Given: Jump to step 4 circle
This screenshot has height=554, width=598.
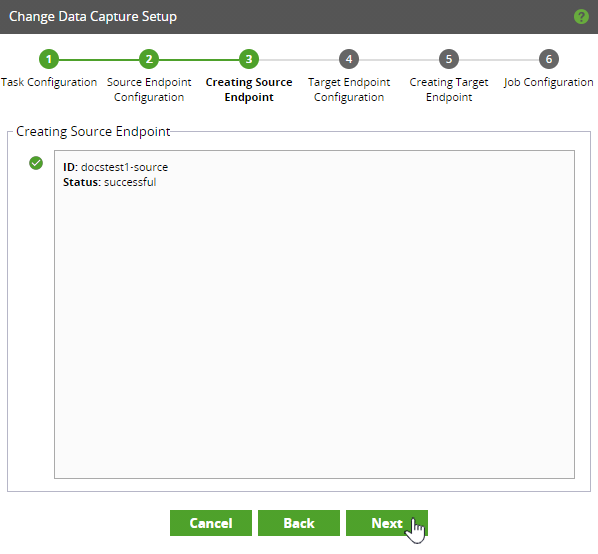Looking at the screenshot, I should coord(349,59).
